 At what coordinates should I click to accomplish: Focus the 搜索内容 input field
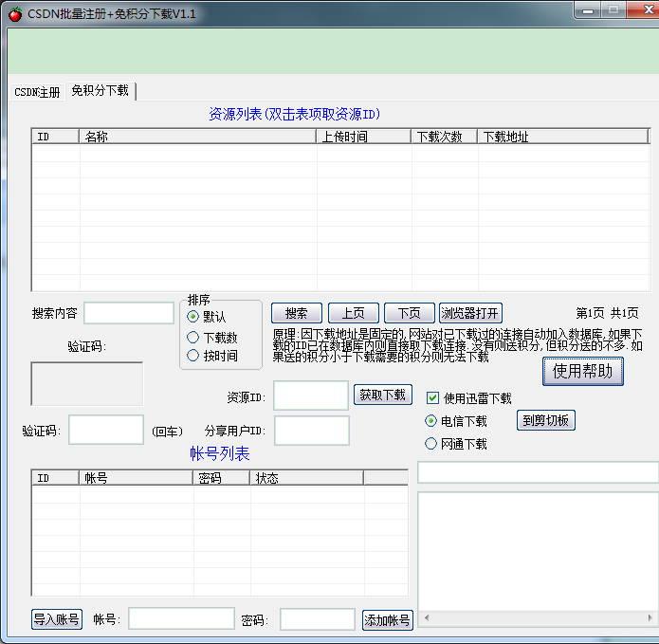point(129,313)
